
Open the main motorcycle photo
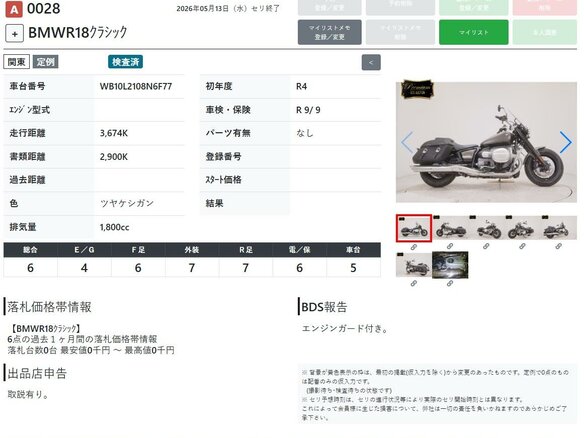pos(486,142)
